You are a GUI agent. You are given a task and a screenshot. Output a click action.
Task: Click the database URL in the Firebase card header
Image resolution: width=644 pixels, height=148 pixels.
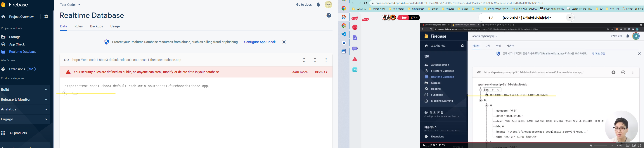(127, 60)
